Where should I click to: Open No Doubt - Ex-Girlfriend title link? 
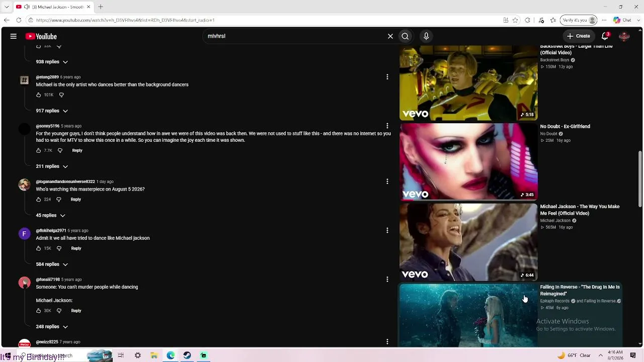point(565,127)
